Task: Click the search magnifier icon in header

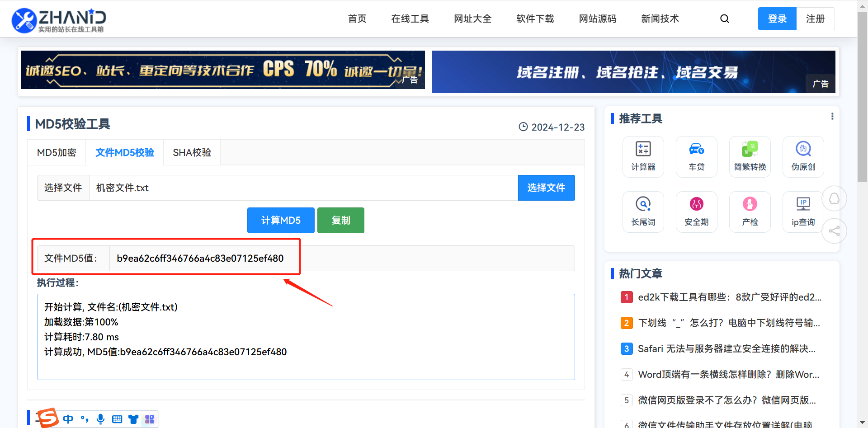Action: [x=724, y=19]
